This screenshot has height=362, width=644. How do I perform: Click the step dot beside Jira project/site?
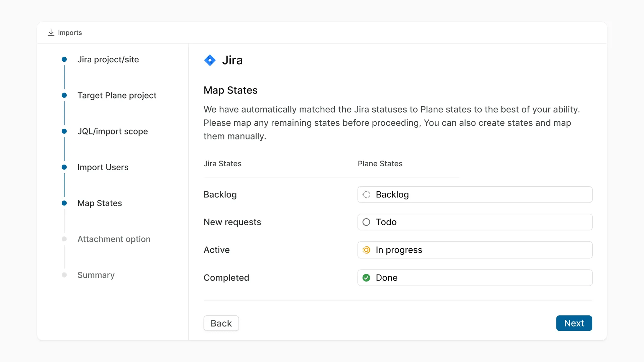[x=64, y=60]
